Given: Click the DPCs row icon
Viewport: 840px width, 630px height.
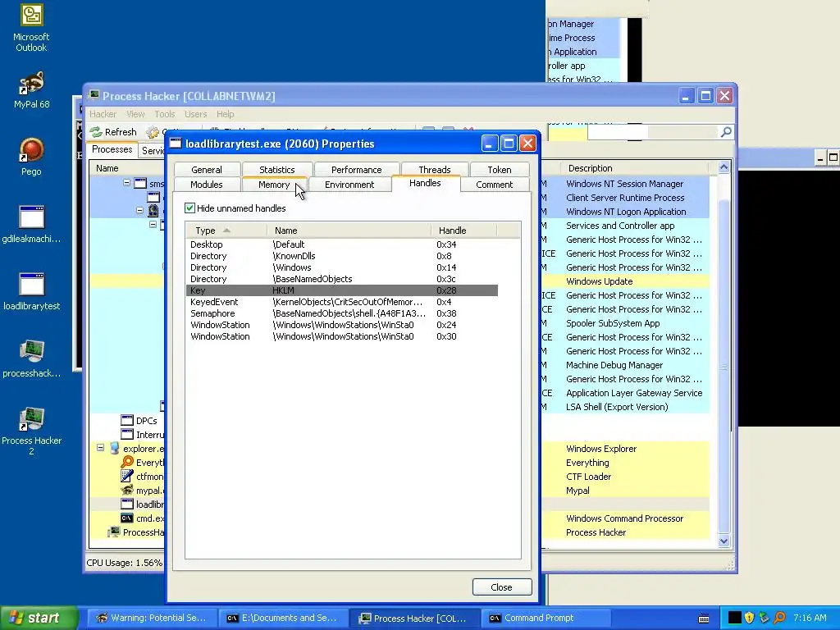Looking at the screenshot, I should (x=127, y=421).
